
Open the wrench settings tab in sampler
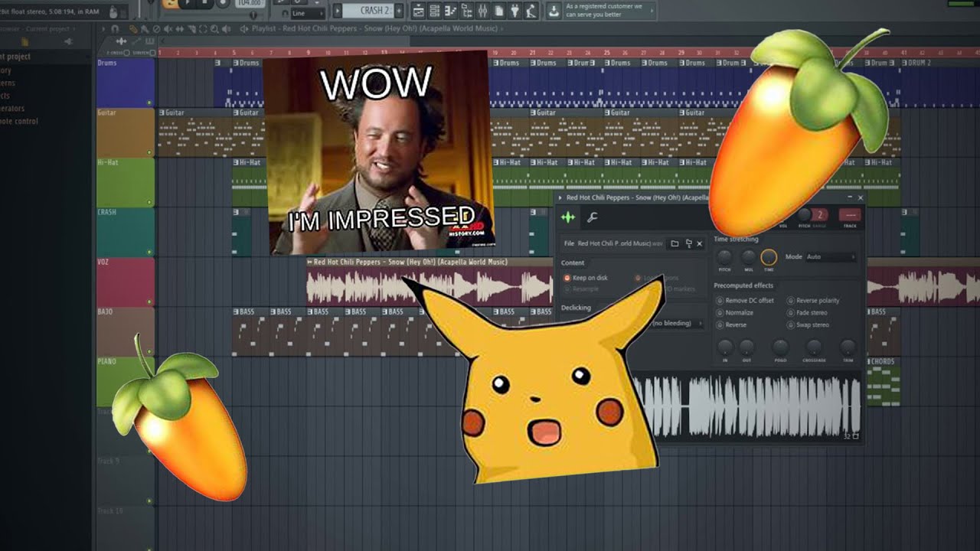click(x=593, y=217)
